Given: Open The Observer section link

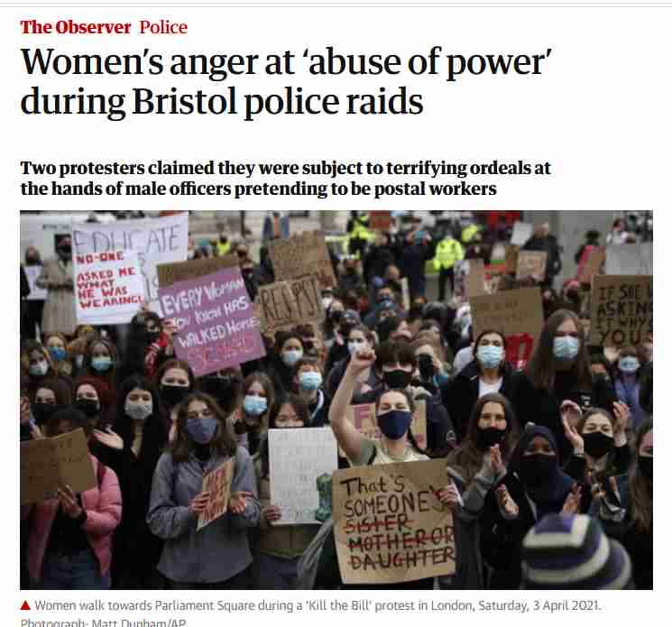Looking at the screenshot, I should coord(76,27).
